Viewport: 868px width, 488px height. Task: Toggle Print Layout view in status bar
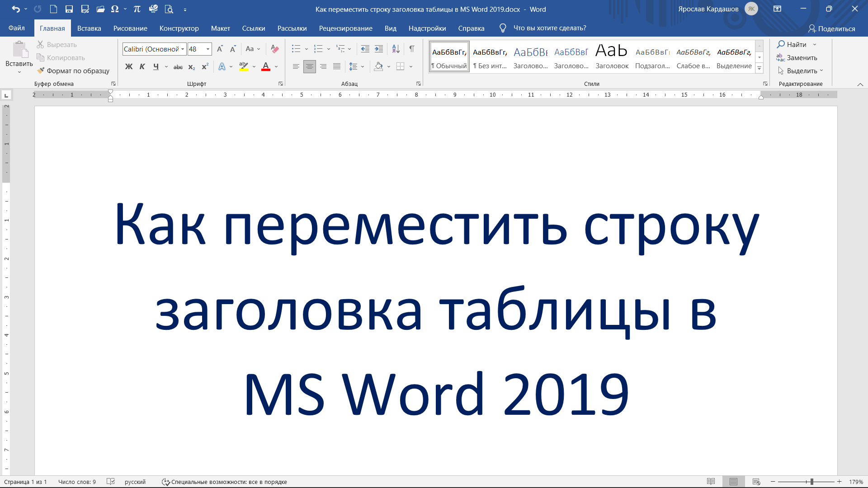[x=733, y=482]
